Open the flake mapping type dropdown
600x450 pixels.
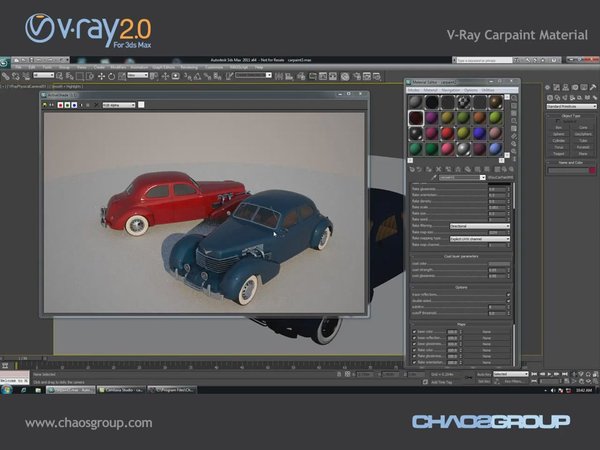(x=479, y=240)
